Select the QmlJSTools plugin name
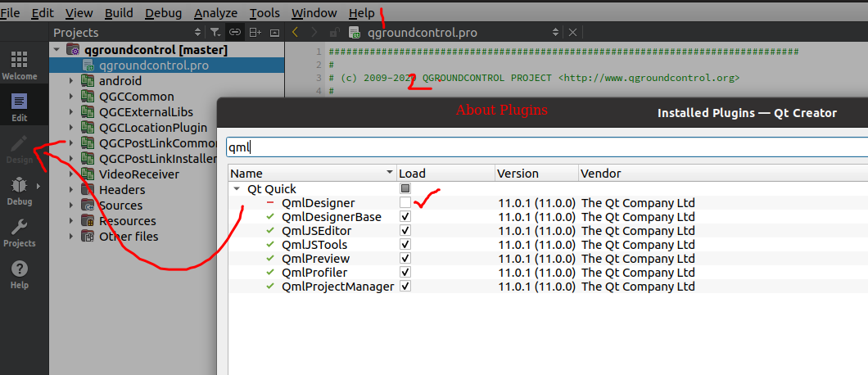This screenshot has width=868, height=375. [314, 244]
